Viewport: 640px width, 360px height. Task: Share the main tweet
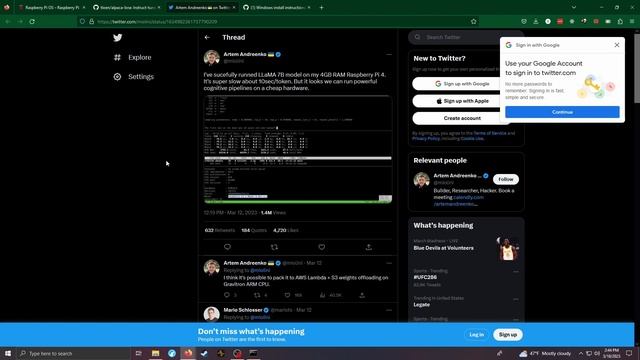[369, 247]
